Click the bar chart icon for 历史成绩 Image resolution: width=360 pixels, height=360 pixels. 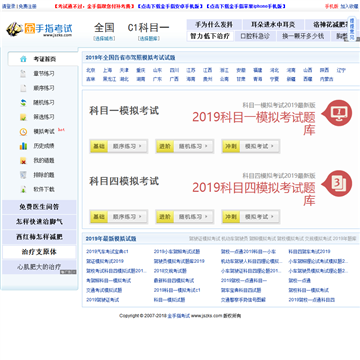(x=23, y=146)
